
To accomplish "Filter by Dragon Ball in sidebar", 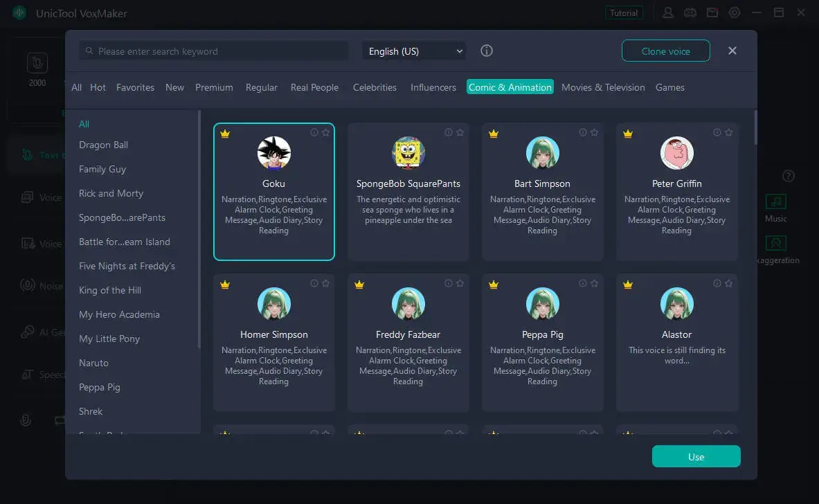I will [x=103, y=145].
